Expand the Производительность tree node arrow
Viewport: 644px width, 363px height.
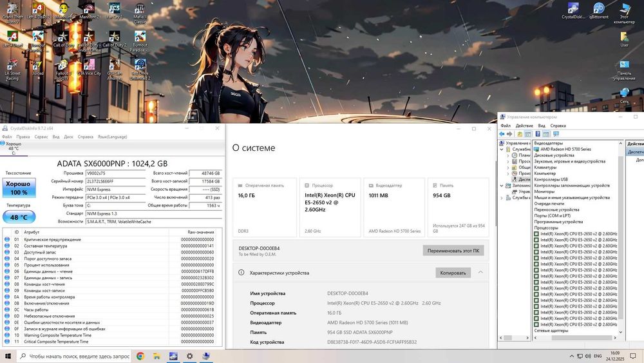pos(508,173)
